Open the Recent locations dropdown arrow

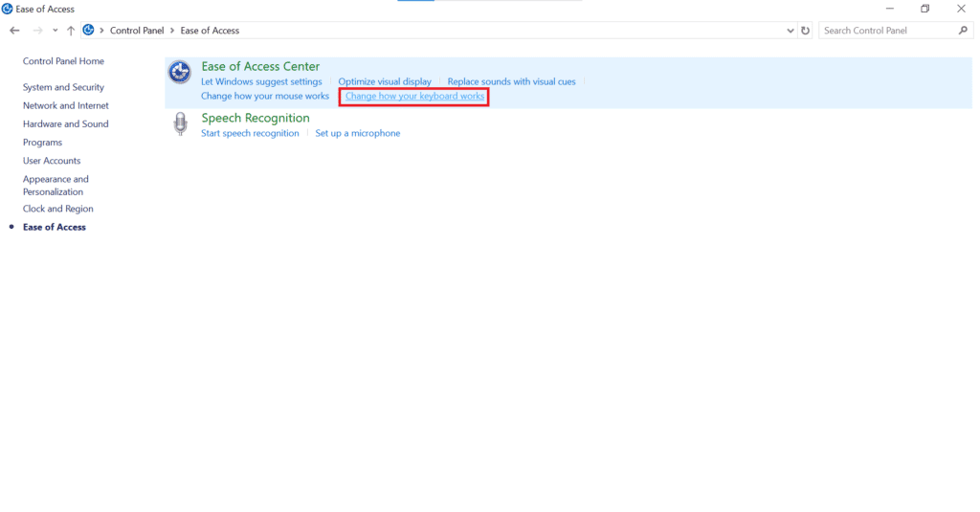coord(55,31)
